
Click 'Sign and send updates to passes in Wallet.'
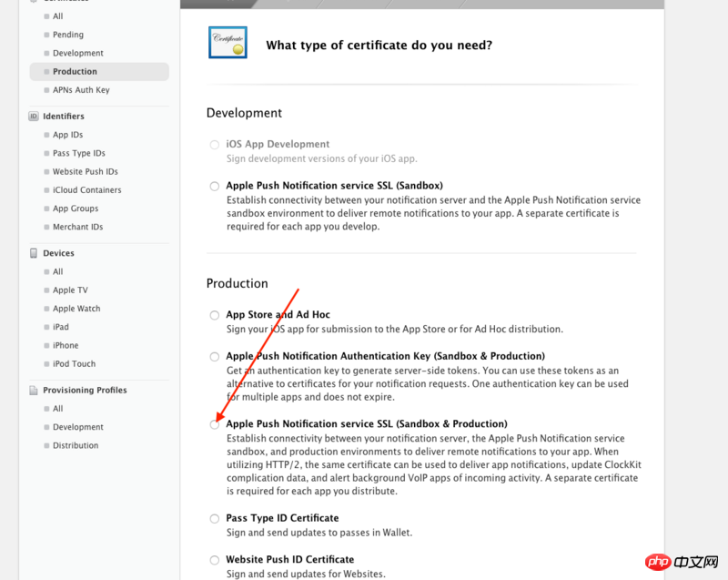(x=319, y=533)
